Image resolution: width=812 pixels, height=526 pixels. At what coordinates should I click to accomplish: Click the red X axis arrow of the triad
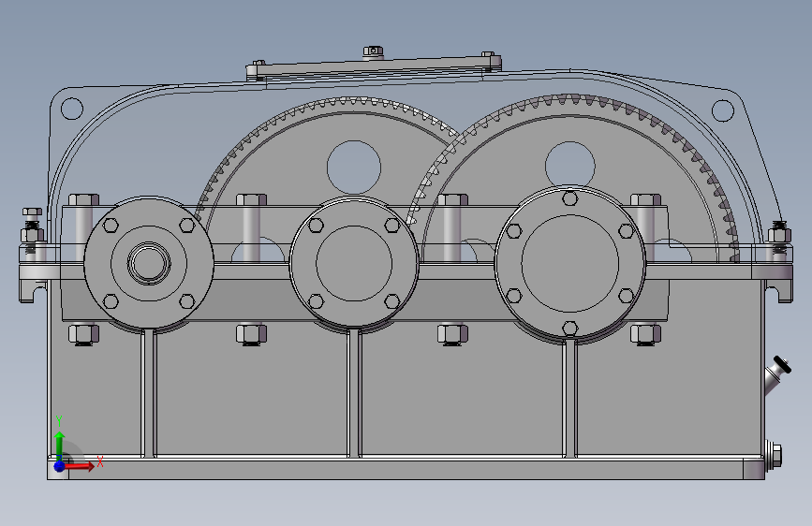pos(79,466)
